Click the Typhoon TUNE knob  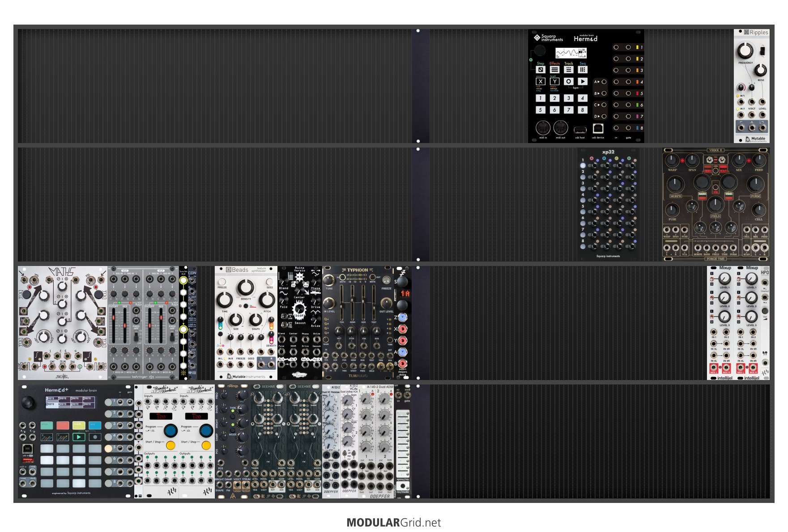tap(329, 280)
